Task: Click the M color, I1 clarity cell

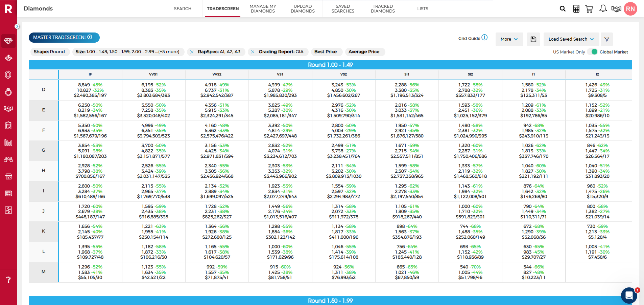Action: click(533, 272)
